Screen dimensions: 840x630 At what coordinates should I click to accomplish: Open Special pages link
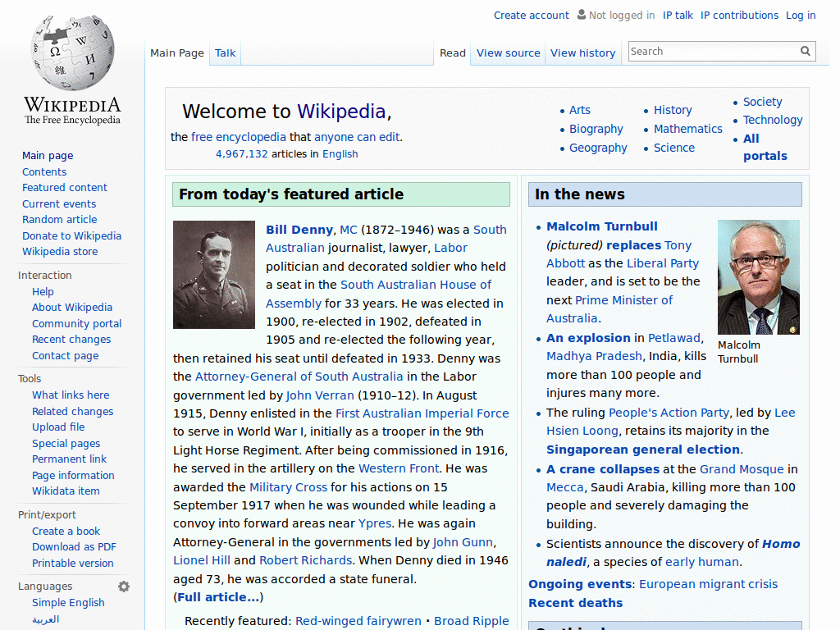(66, 443)
